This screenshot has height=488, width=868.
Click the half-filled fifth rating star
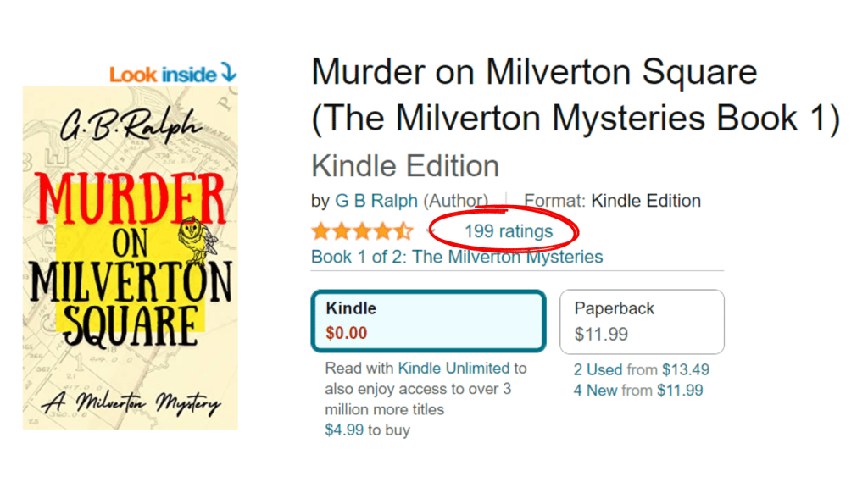(403, 230)
